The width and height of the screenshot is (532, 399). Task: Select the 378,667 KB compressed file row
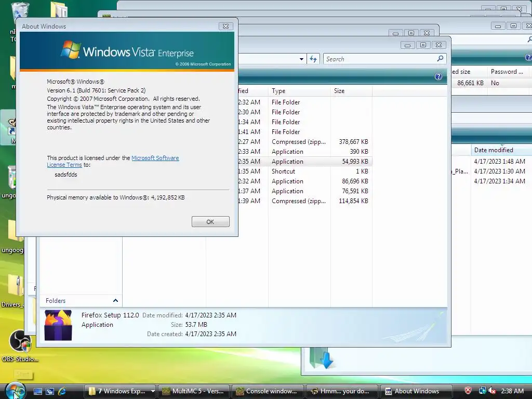[x=305, y=142]
